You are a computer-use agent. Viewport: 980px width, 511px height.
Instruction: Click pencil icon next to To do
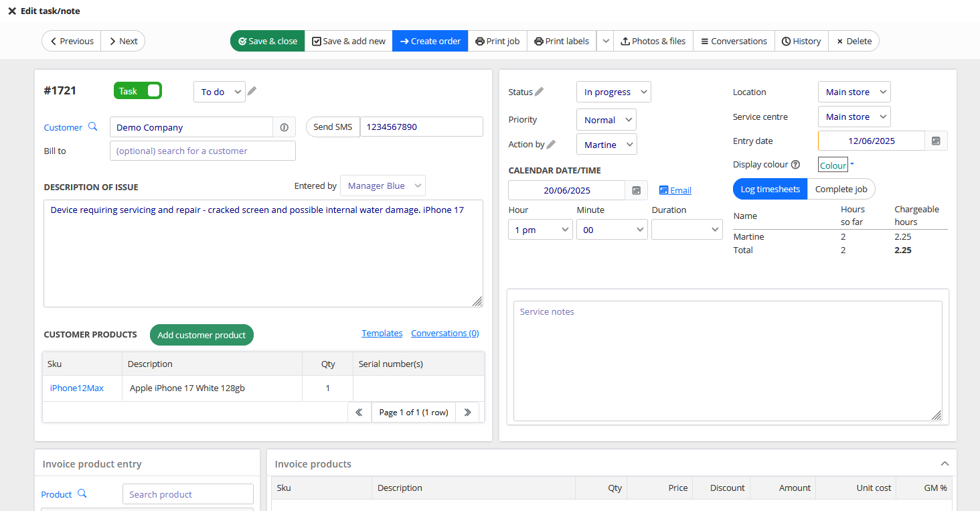point(252,91)
